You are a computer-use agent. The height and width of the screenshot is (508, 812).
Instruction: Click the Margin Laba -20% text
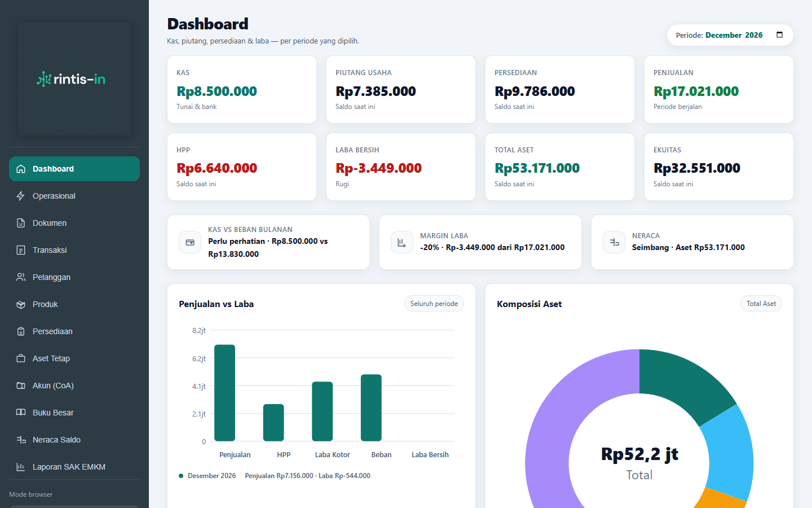[492, 247]
